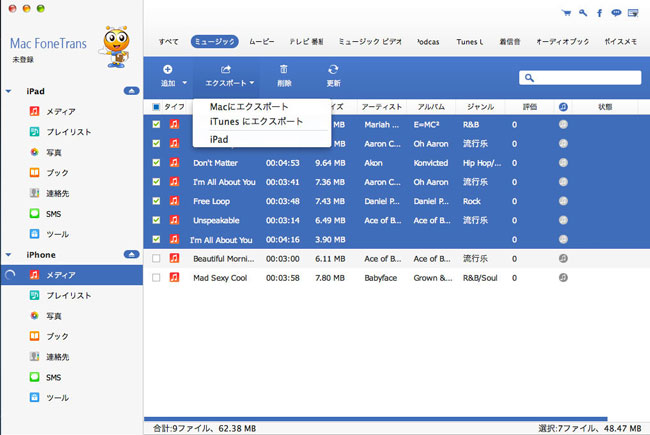
Task: Uncheck the Free Loop track
Action: coord(156,201)
